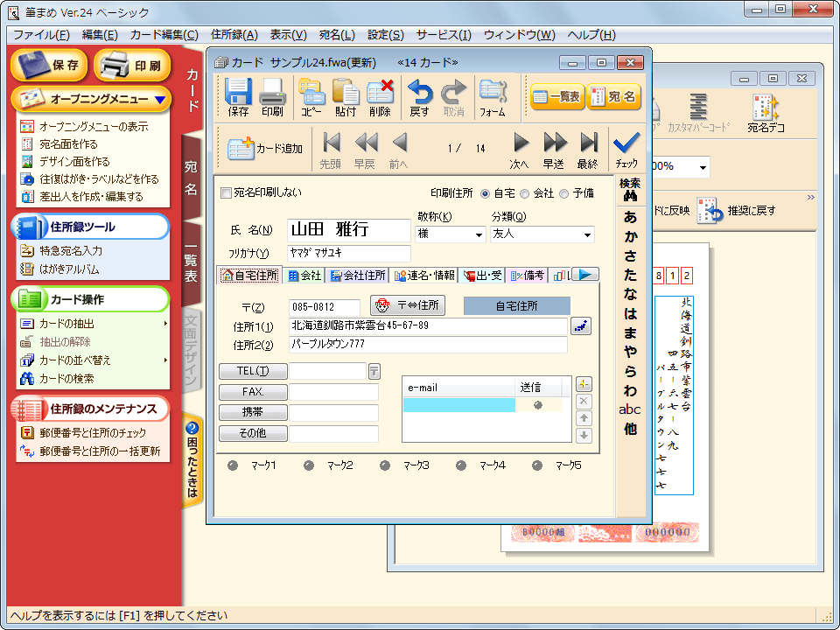
Task: Click the 宛名デコ icon in background window
Action: tap(766, 113)
